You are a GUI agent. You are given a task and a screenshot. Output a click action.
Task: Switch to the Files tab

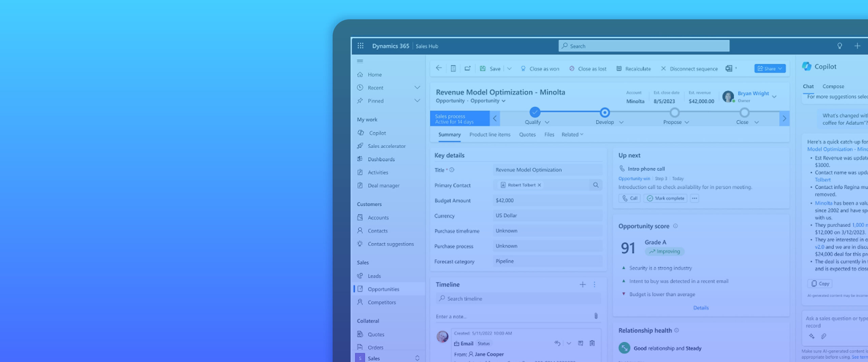(x=549, y=134)
